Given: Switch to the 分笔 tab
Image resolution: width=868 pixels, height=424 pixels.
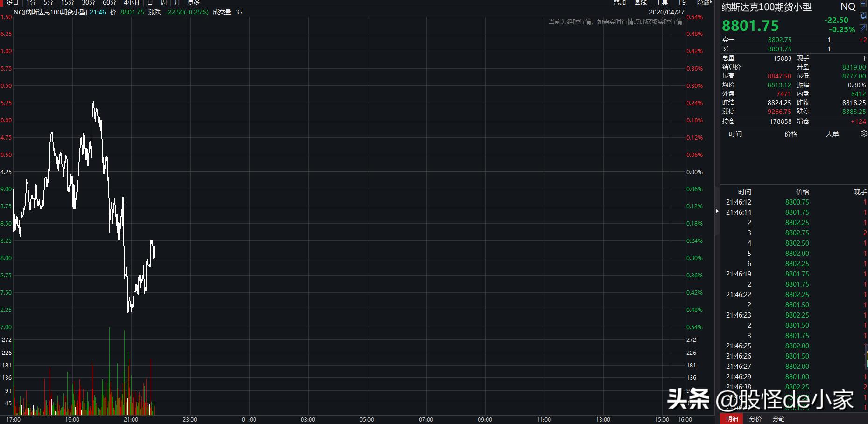Looking at the screenshot, I should coord(779,419).
